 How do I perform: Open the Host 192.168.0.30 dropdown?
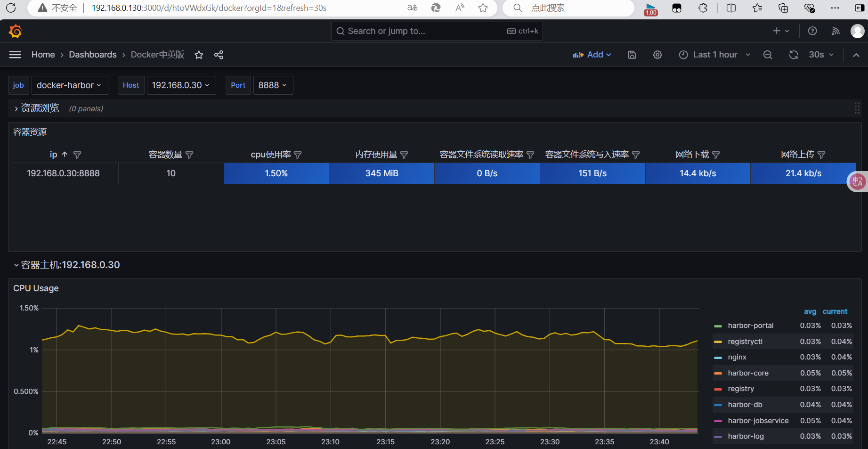181,85
